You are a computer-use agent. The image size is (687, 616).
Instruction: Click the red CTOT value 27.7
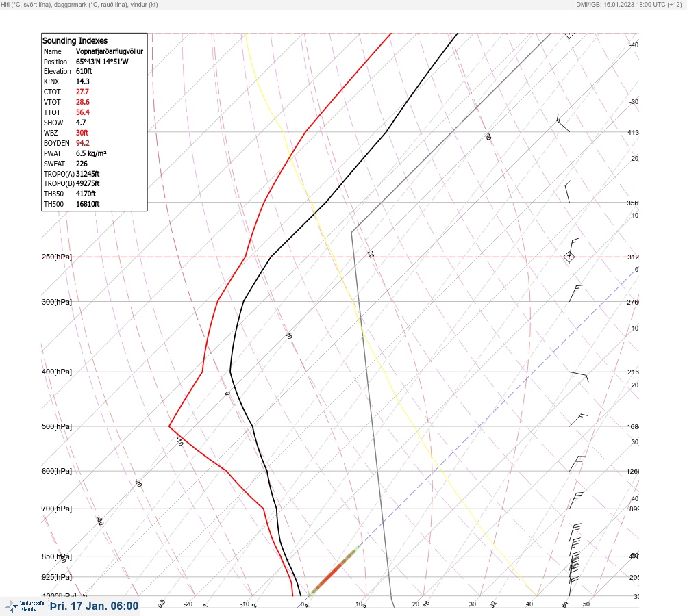[x=82, y=92]
